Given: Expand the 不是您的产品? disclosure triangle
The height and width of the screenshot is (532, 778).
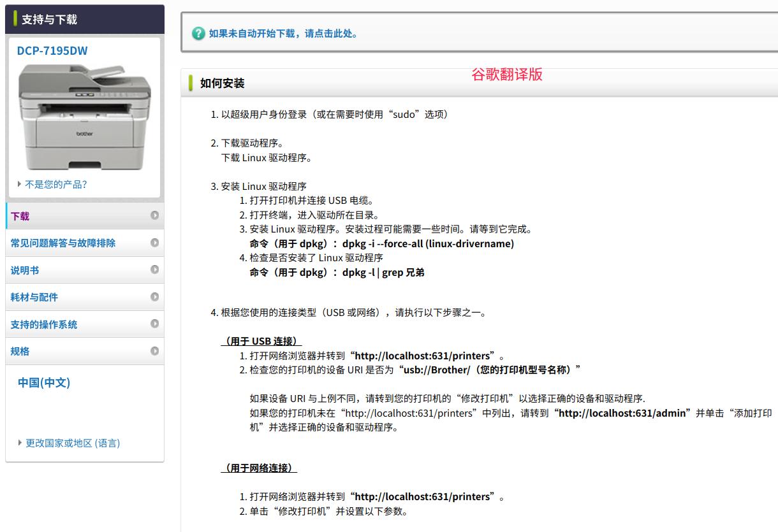Looking at the screenshot, I should (x=19, y=184).
